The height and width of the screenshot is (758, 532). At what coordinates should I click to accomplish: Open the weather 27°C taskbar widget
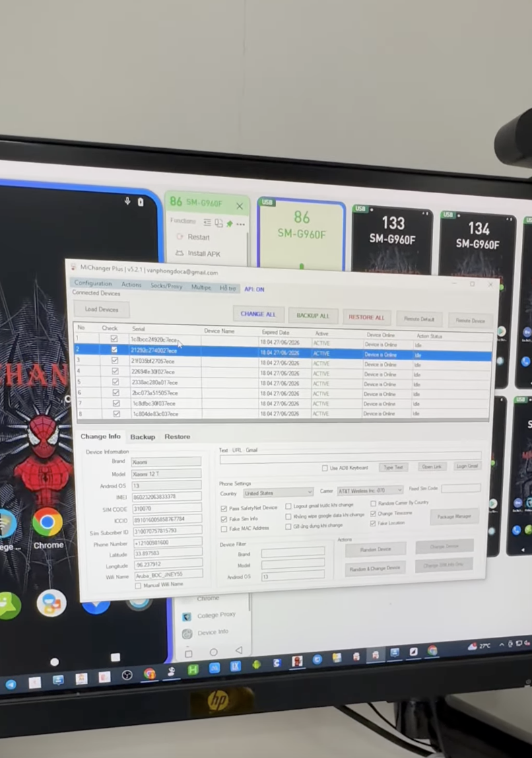coord(479,646)
